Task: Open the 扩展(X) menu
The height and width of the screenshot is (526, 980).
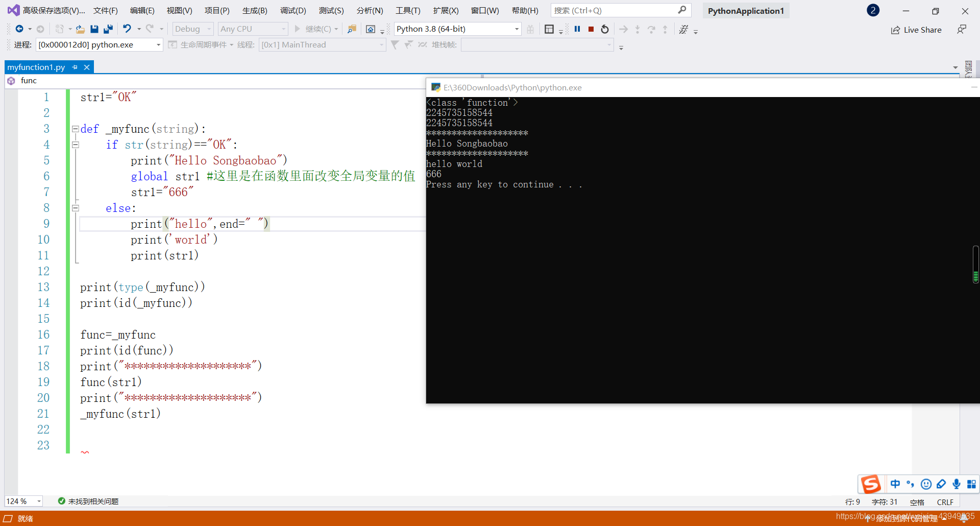Action: coord(446,10)
